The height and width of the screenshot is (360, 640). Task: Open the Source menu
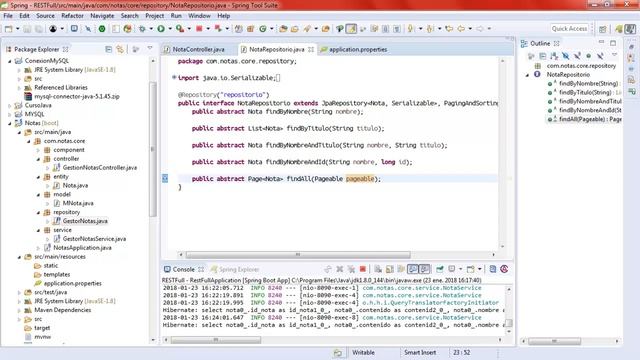point(45,16)
